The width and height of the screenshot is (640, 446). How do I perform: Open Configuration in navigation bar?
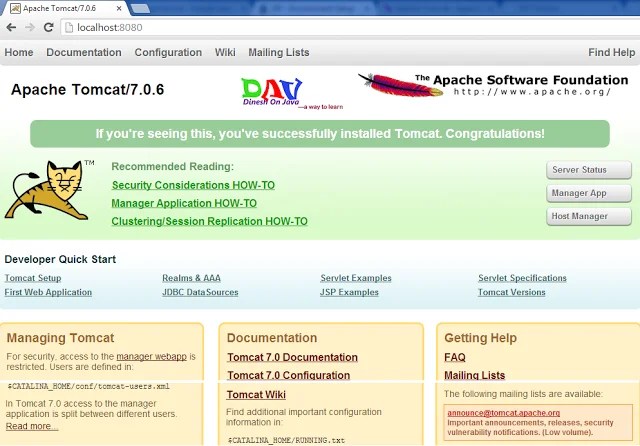coord(168,52)
